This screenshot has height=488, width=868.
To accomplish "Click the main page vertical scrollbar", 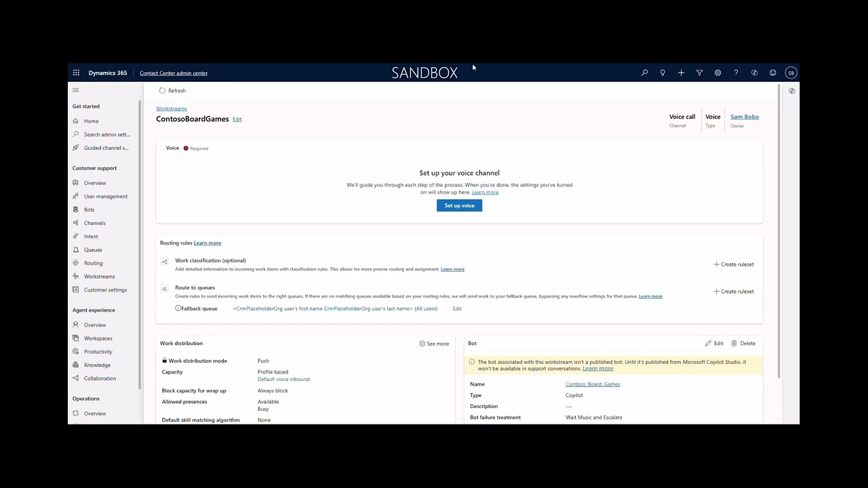I will [778, 230].
